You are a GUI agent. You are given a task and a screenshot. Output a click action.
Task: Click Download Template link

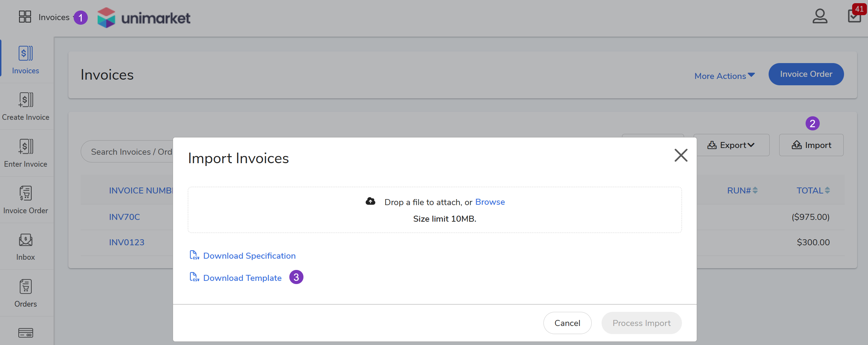(x=242, y=278)
